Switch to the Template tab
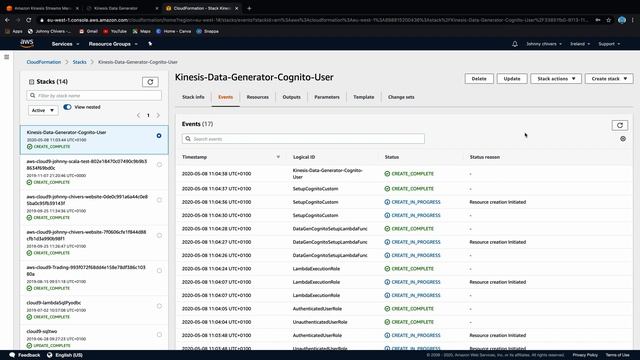This screenshot has height=360, width=640. tap(364, 97)
